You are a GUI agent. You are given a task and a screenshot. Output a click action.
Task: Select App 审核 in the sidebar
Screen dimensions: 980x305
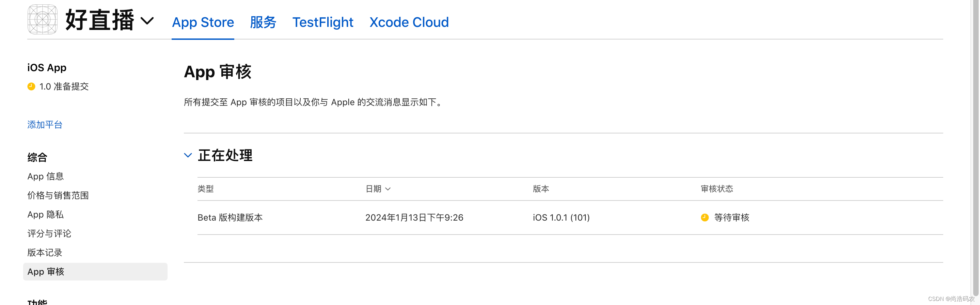click(x=46, y=271)
